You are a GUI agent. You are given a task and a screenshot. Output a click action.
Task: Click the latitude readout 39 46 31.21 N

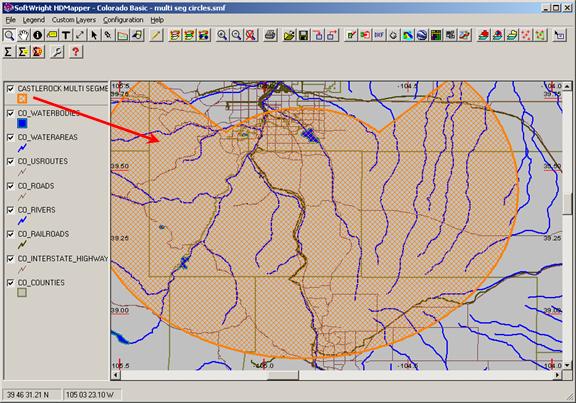(28, 395)
